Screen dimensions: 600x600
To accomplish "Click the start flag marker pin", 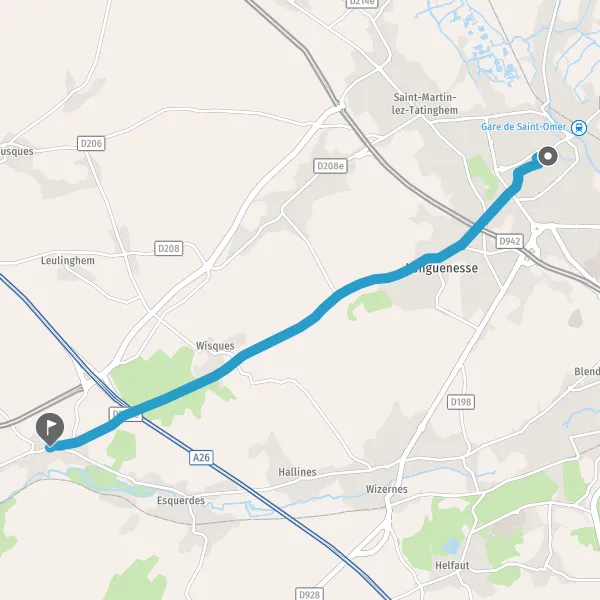I will point(50,429).
